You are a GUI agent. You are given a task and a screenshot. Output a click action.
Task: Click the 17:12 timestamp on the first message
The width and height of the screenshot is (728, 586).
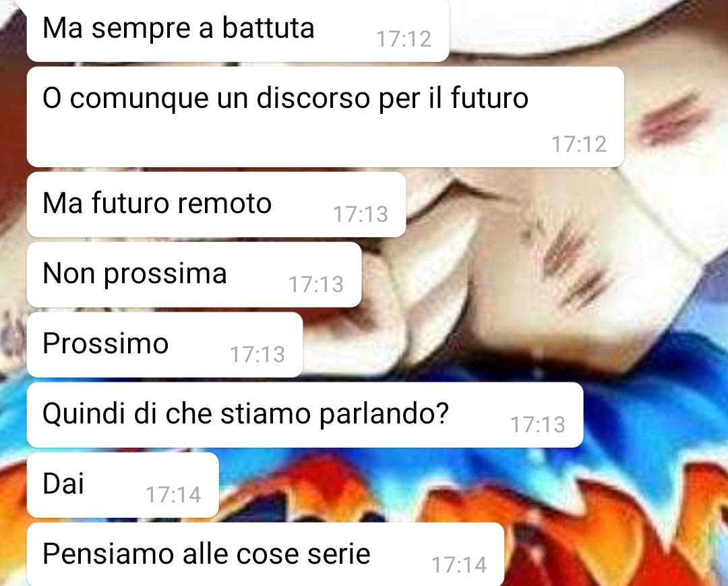point(404,39)
